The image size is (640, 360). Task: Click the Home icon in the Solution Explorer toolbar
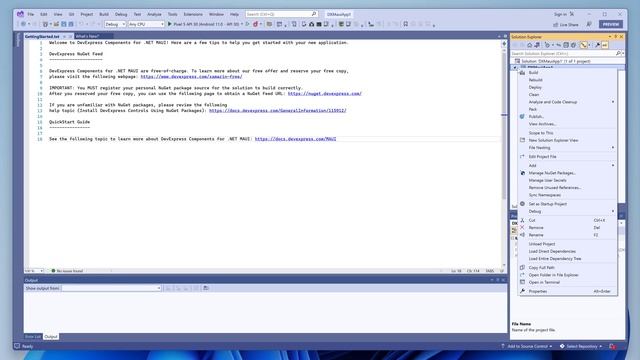(529, 45)
